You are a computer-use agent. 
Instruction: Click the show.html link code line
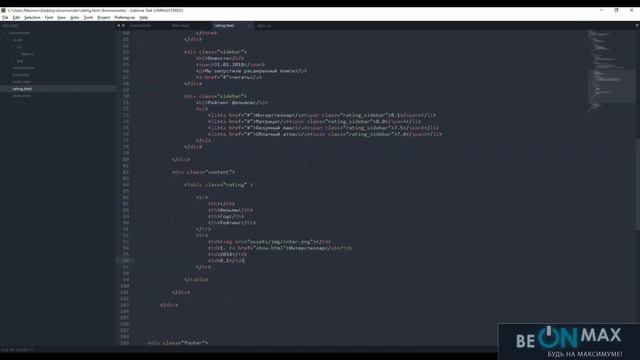[280, 248]
